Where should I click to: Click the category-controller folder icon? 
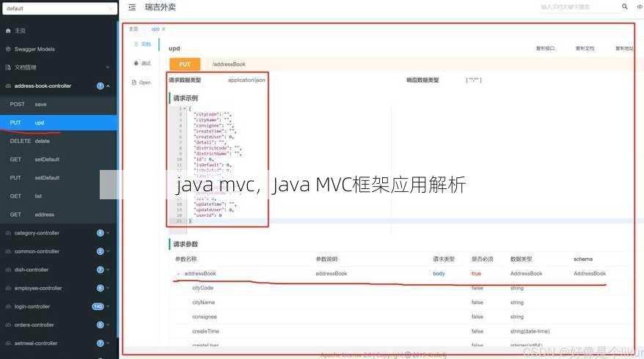click(x=8, y=233)
